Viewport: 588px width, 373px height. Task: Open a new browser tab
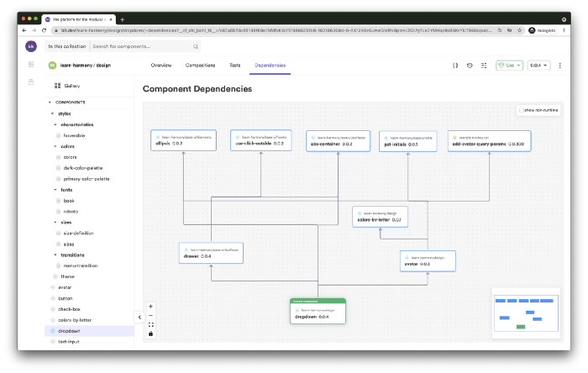pos(123,19)
